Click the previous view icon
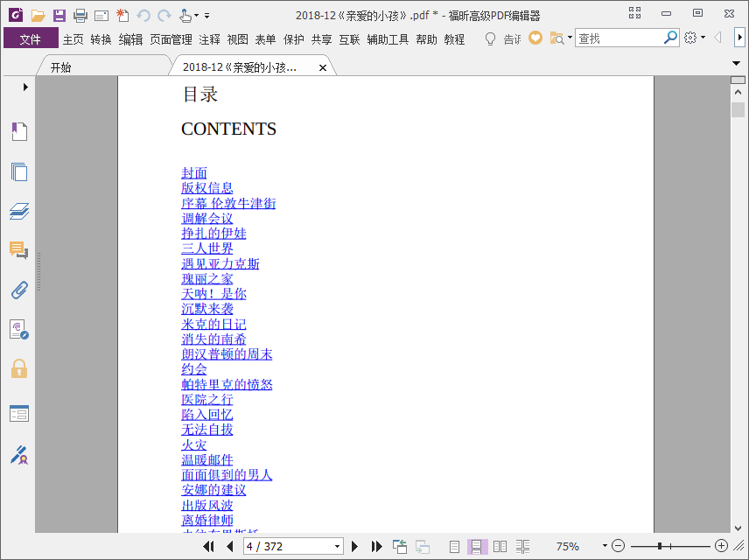 [399, 546]
